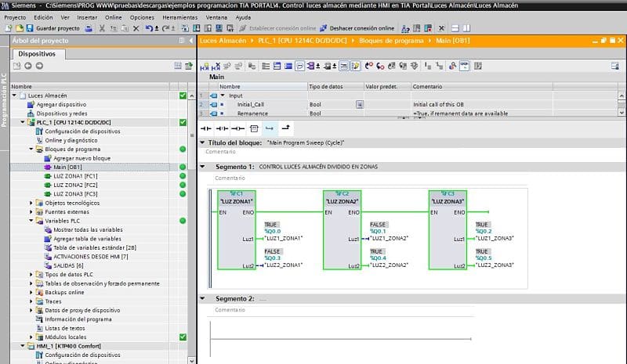The height and width of the screenshot is (364, 627).
Task: Click the green checkmark beside PLC_1
Action: click(183, 122)
